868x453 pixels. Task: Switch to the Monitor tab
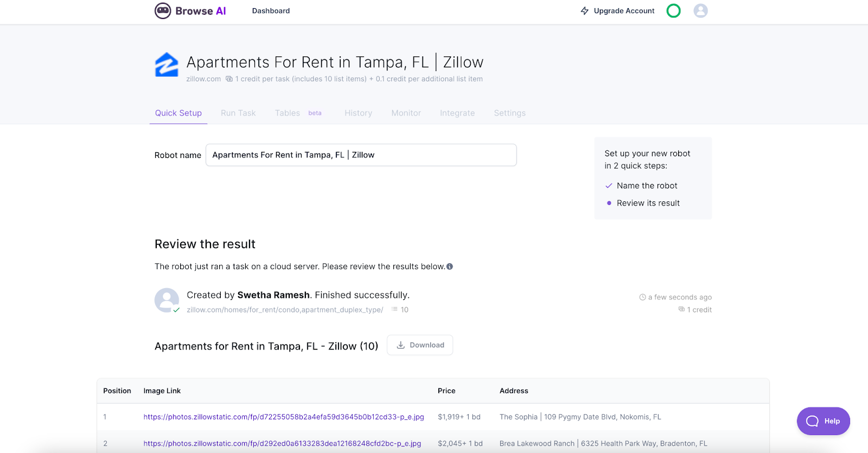click(x=406, y=113)
